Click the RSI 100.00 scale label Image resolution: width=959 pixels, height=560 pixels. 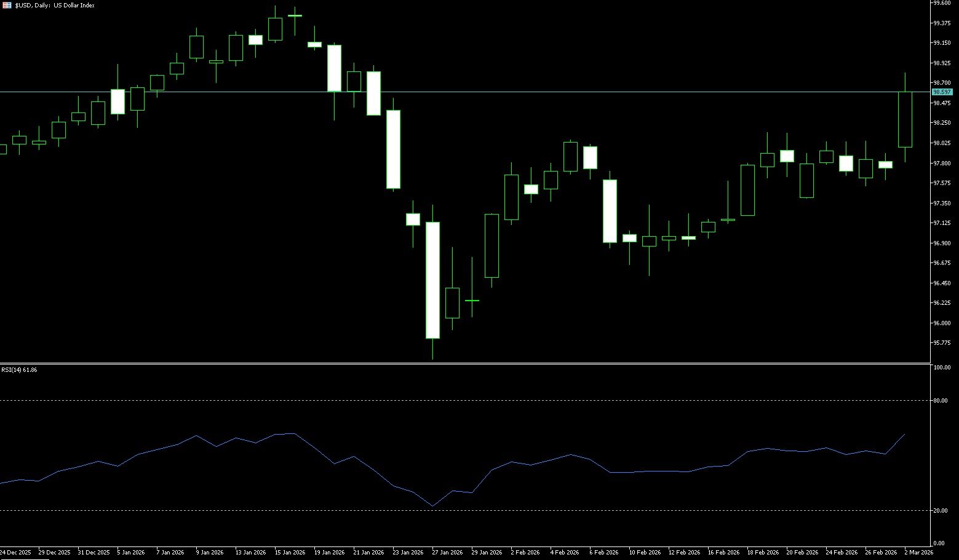941,368
